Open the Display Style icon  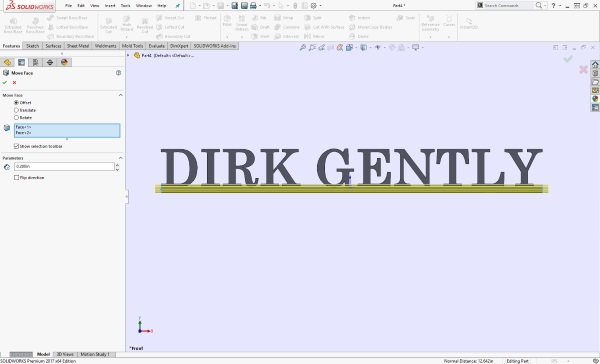[364, 47]
